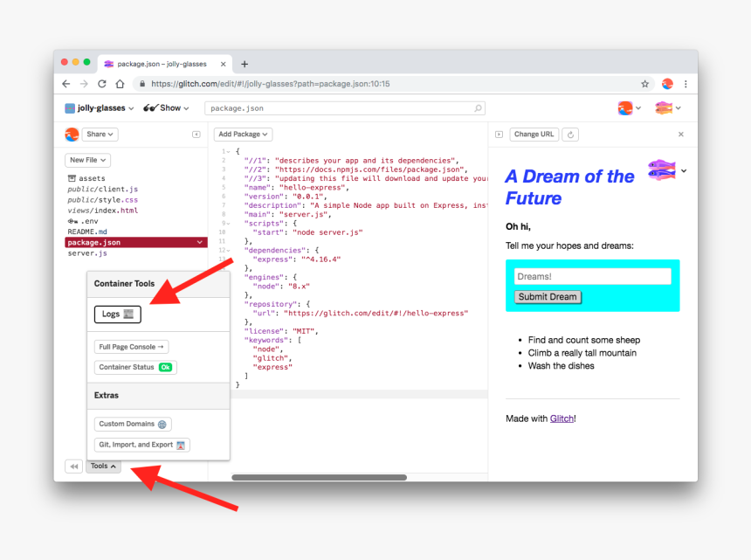The image size is (751, 560).
Task: Open Logs from Container Tools
Action: point(117,315)
